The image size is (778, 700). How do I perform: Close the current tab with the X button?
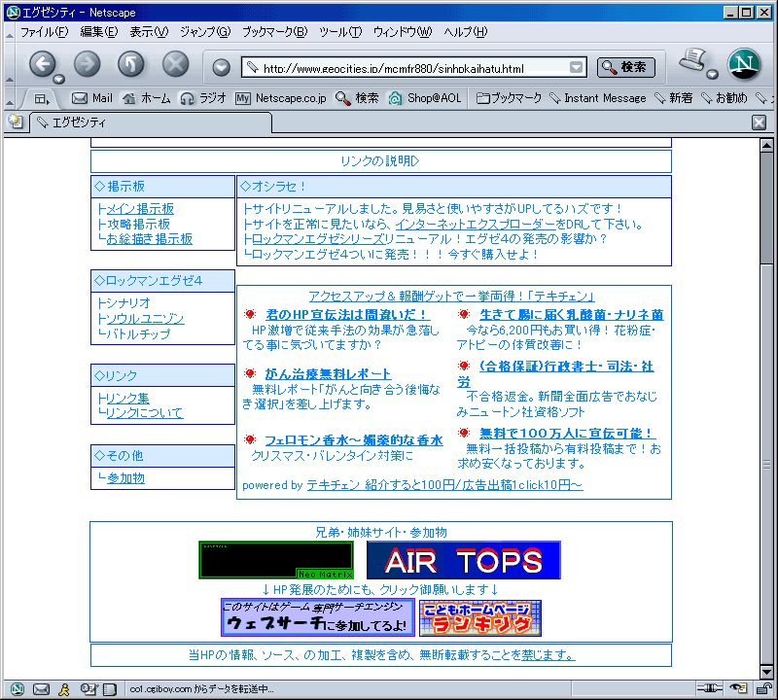click(x=759, y=122)
